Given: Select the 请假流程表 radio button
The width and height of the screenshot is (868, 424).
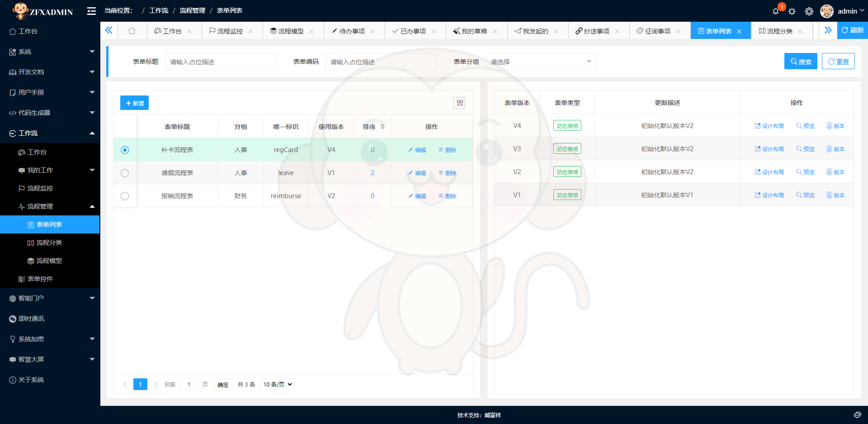Looking at the screenshot, I should 125,173.
